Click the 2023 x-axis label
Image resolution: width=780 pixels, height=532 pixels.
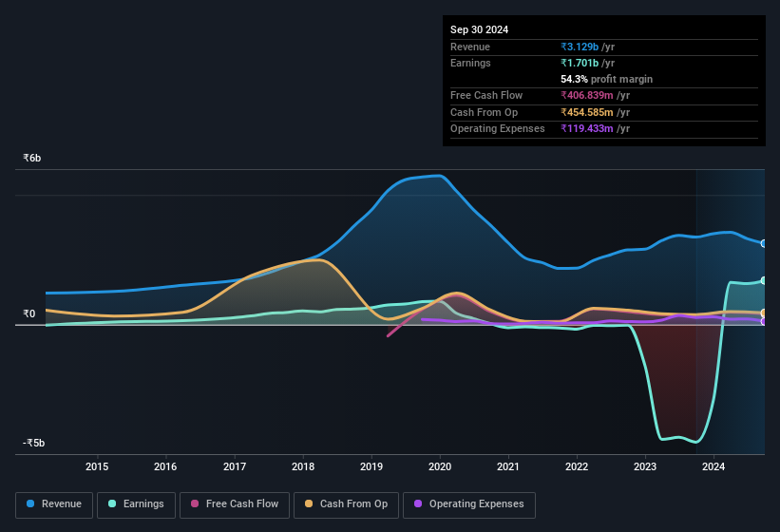(645, 466)
